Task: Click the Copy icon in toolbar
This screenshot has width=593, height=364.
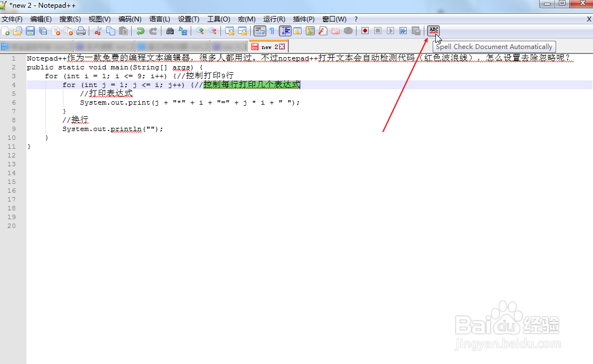Action: pyautogui.click(x=110, y=31)
